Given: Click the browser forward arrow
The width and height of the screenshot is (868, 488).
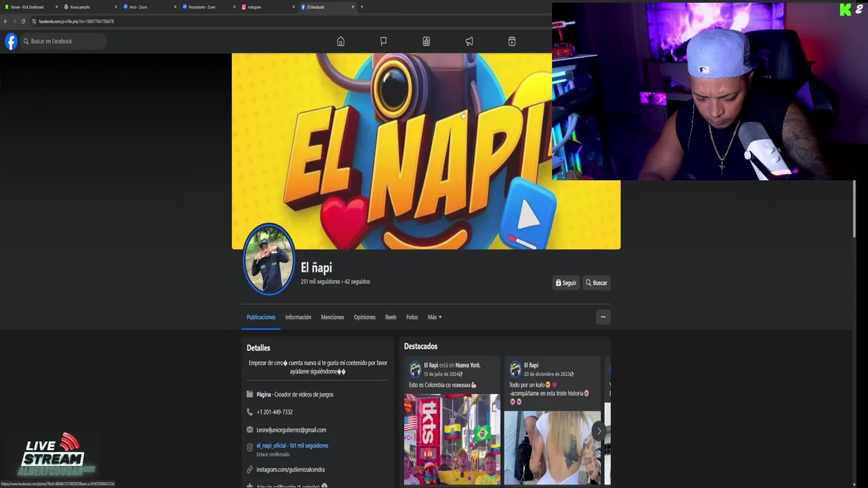Looking at the screenshot, I should click(14, 21).
